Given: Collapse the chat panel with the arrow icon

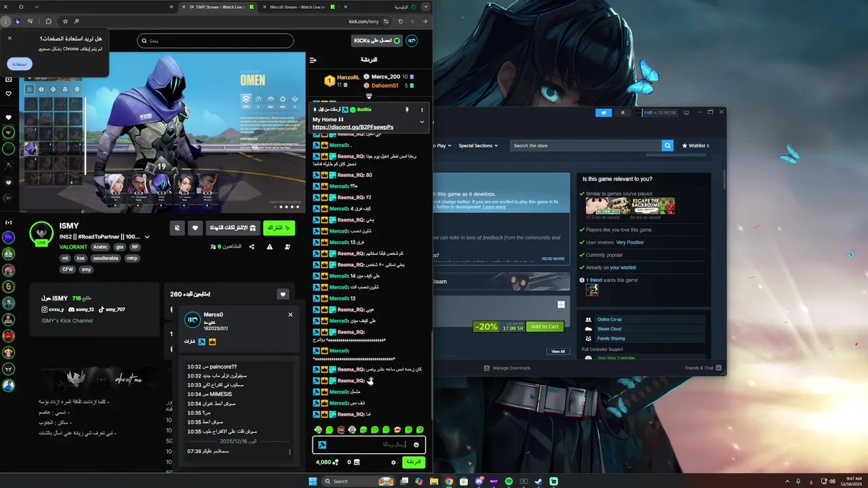Looking at the screenshot, I should click(x=313, y=60).
